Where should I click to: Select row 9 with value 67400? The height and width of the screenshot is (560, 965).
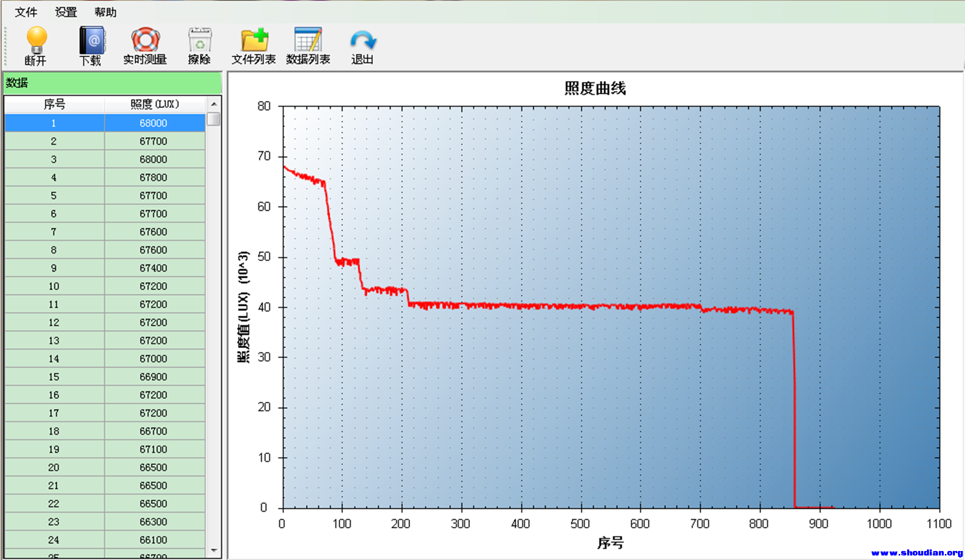coord(105,268)
